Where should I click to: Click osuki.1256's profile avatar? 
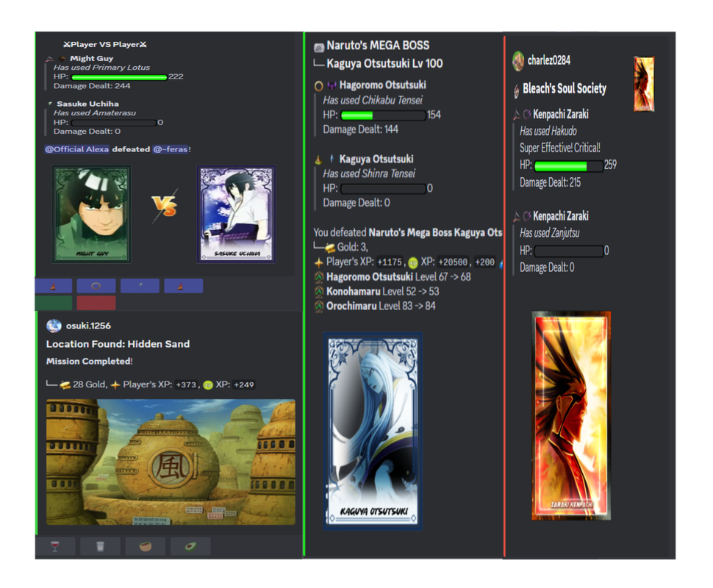53,326
